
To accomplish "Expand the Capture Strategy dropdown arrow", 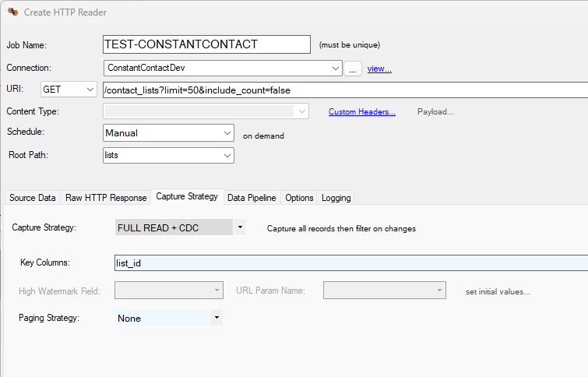I will [240, 227].
